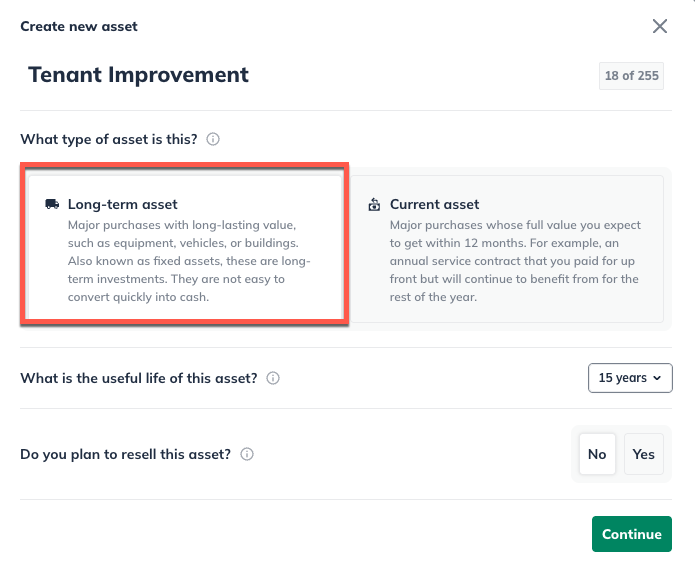The width and height of the screenshot is (695, 562).
Task: Click the 18 of 255 character counter
Action: 631,76
